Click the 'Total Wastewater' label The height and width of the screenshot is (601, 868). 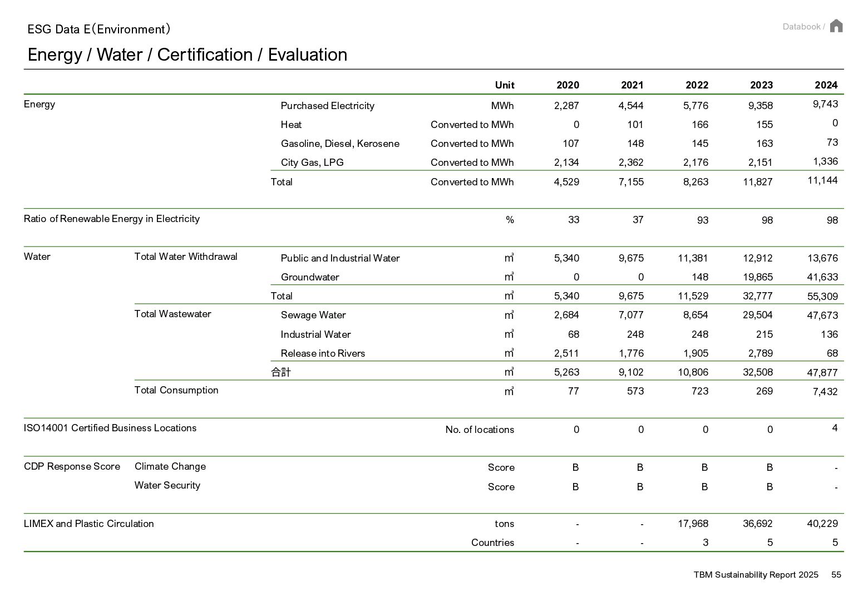tap(173, 314)
